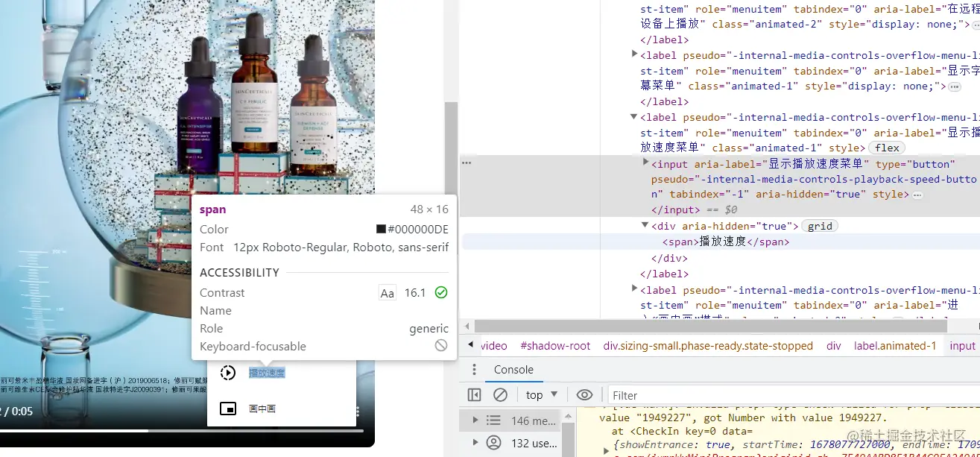Click the generic role value
Image resolution: width=980 pixels, height=457 pixels.
point(429,329)
